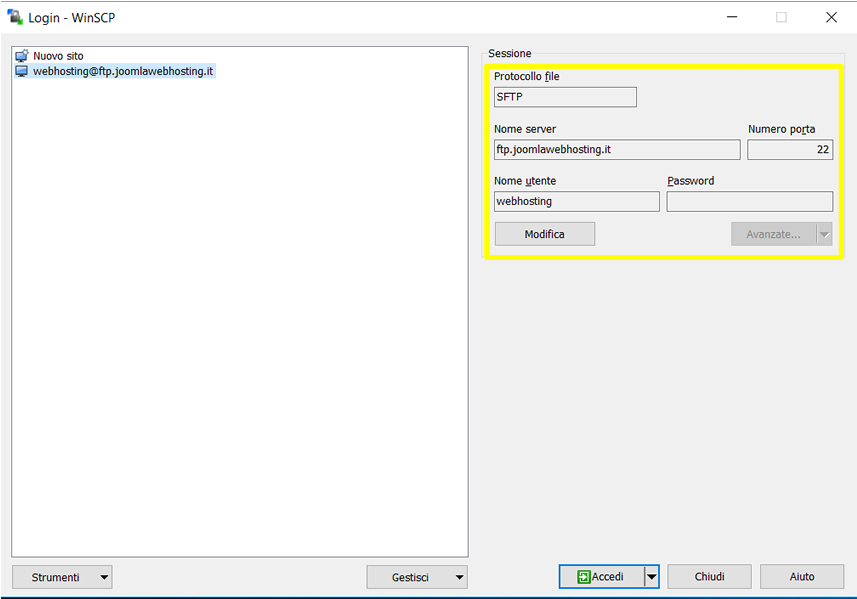
Task: Select the webhosting@ftp.joomlawebhosting.it saved site
Action: 122,71
